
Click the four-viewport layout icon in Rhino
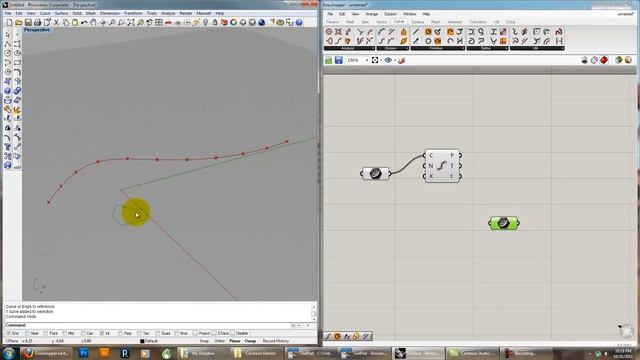[x=159, y=22]
